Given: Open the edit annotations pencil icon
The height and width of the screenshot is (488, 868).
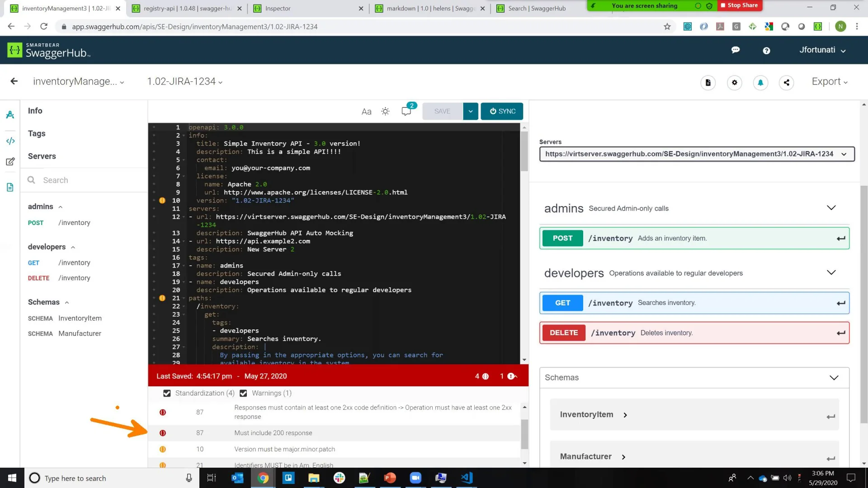Looking at the screenshot, I should point(10,161).
